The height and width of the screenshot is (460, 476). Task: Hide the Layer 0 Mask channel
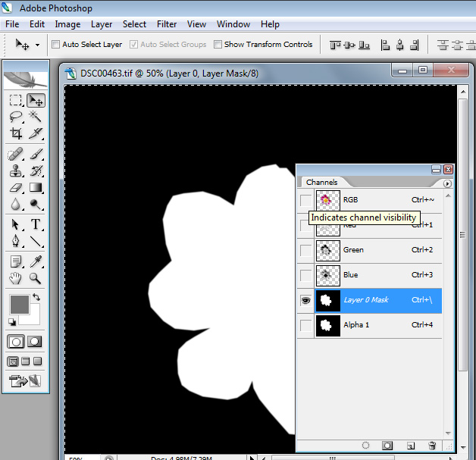click(305, 300)
